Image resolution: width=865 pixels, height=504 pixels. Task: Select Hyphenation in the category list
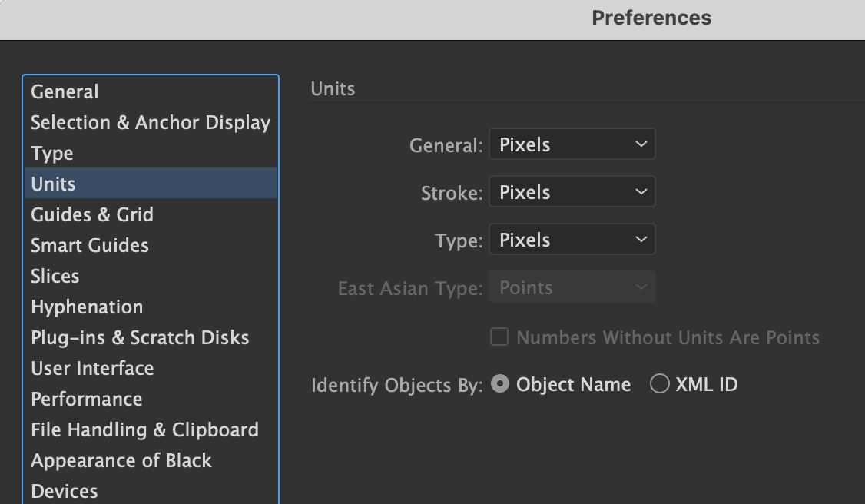[150, 307]
